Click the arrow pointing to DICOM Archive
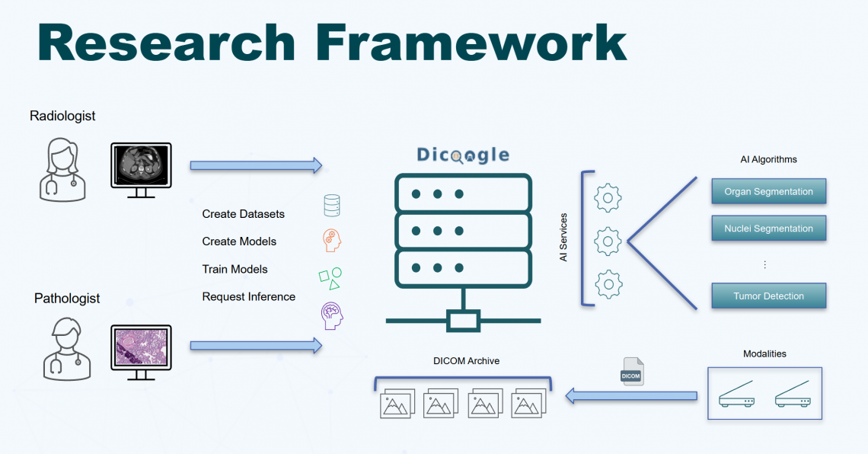This screenshot has height=454, width=868. point(631,396)
